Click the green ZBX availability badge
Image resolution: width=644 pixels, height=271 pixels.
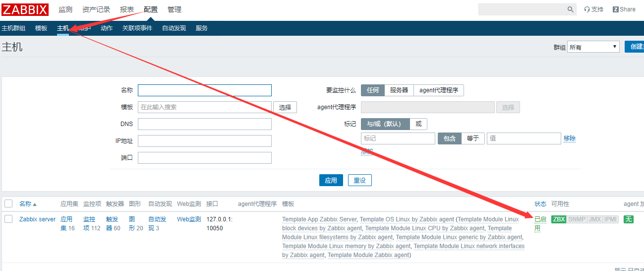click(x=559, y=219)
